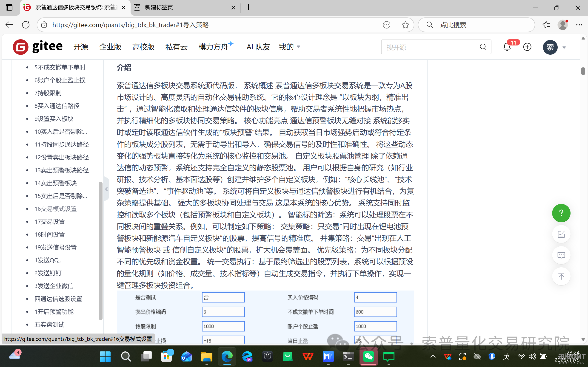Viewport: 588px width, 367px height.
Task: Click the 16交易模式设置 link
Action: [55, 209]
